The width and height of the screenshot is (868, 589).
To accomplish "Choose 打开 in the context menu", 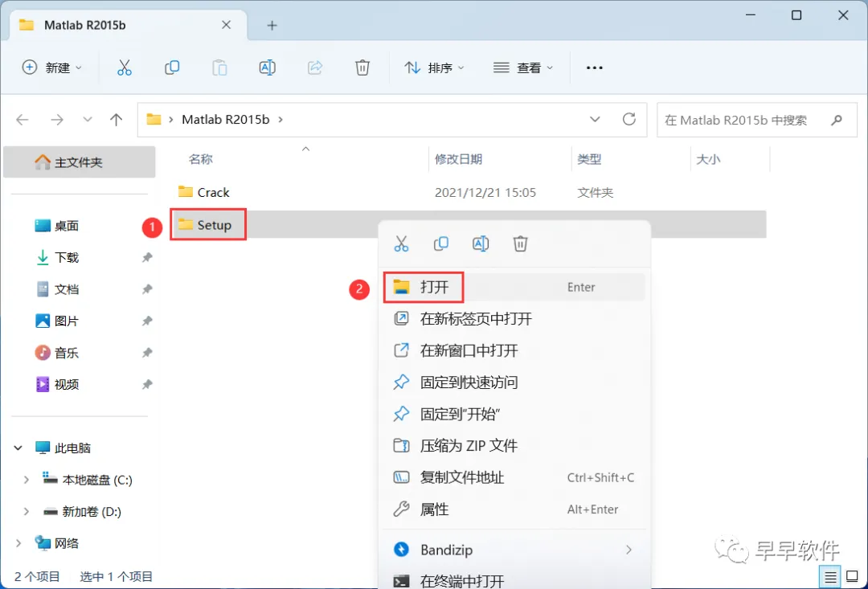I will (x=514, y=288).
